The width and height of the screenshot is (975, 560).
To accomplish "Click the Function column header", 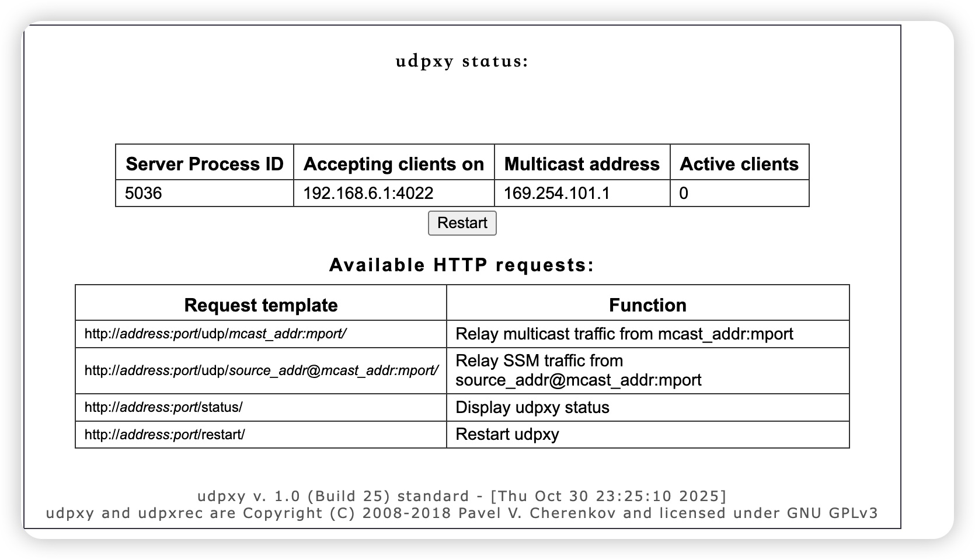I will pyautogui.click(x=647, y=304).
